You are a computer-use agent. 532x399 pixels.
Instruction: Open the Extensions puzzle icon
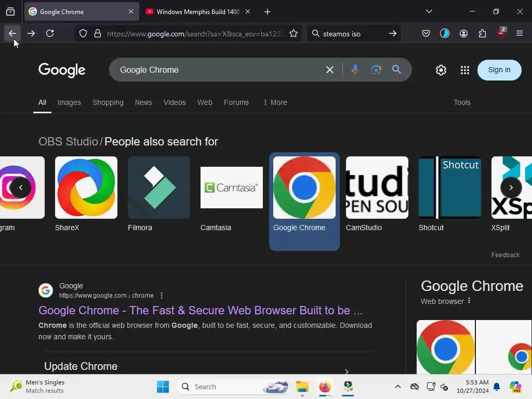pos(482,34)
